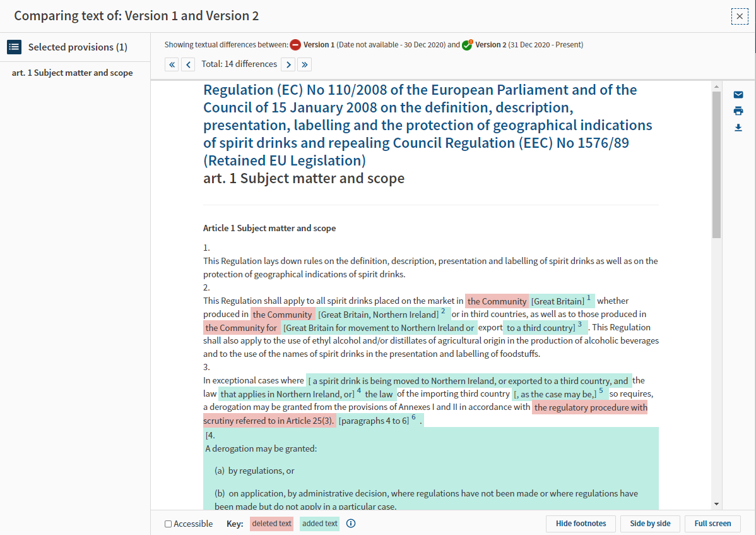
Task: Click the added item '(a) by regulations, or'
Action: click(x=254, y=471)
